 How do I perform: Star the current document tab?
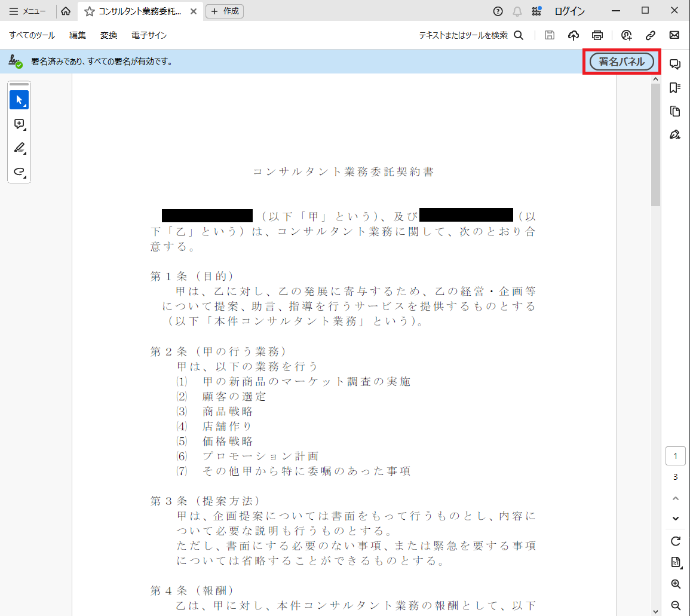(x=90, y=11)
